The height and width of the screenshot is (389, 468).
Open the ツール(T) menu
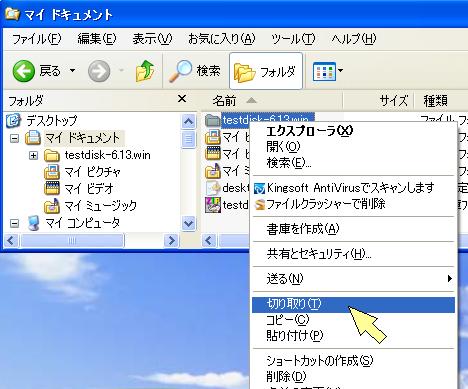293,39
